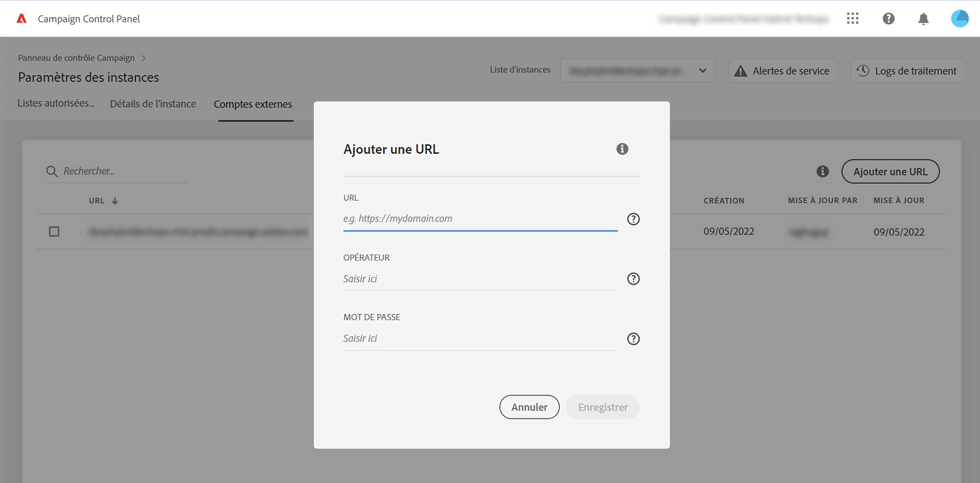Open Alertes de service
The height and width of the screenshot is (483, 980).
point(783,71)
